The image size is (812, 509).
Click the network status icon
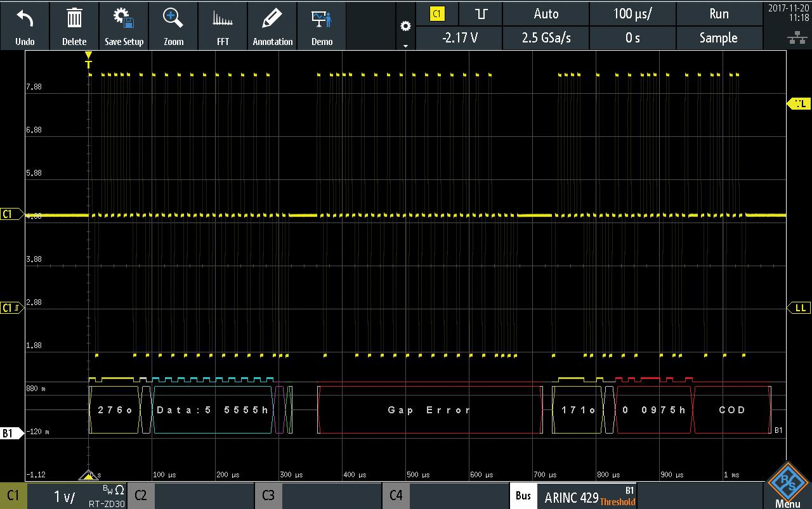pos(796,38)
